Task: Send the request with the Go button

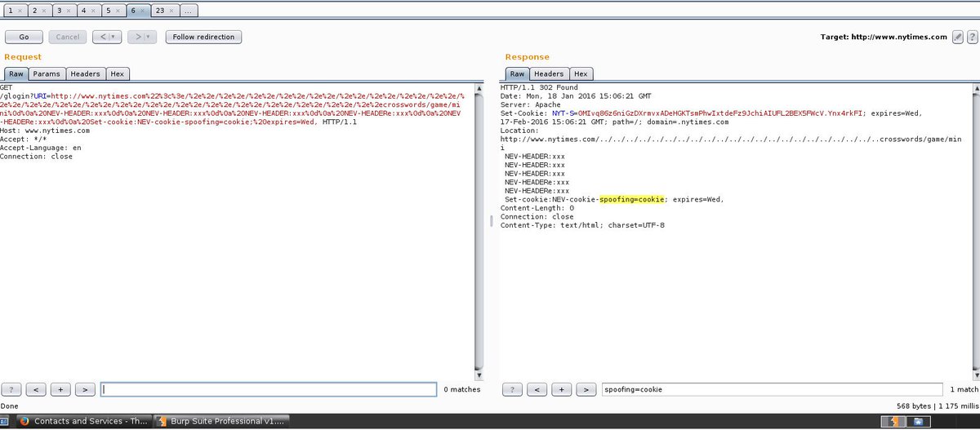Action: coord(24,37)
